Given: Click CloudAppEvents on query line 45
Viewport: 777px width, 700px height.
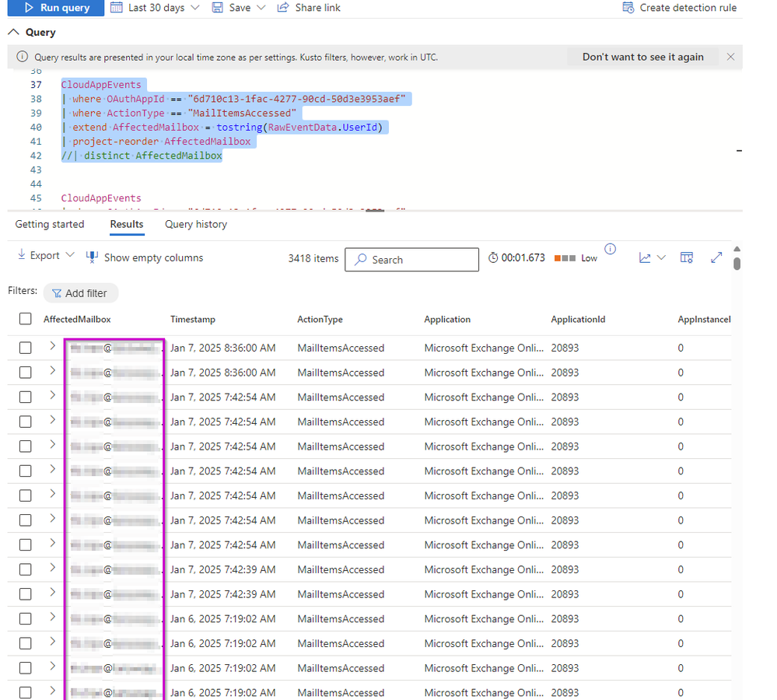Looking at the screenshot, I should 101,198.
